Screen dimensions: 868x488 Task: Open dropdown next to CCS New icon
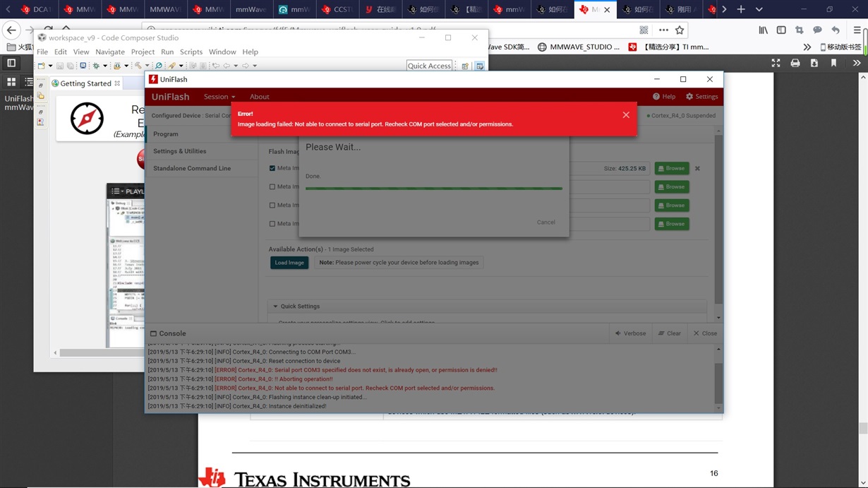tap(50, 66)
